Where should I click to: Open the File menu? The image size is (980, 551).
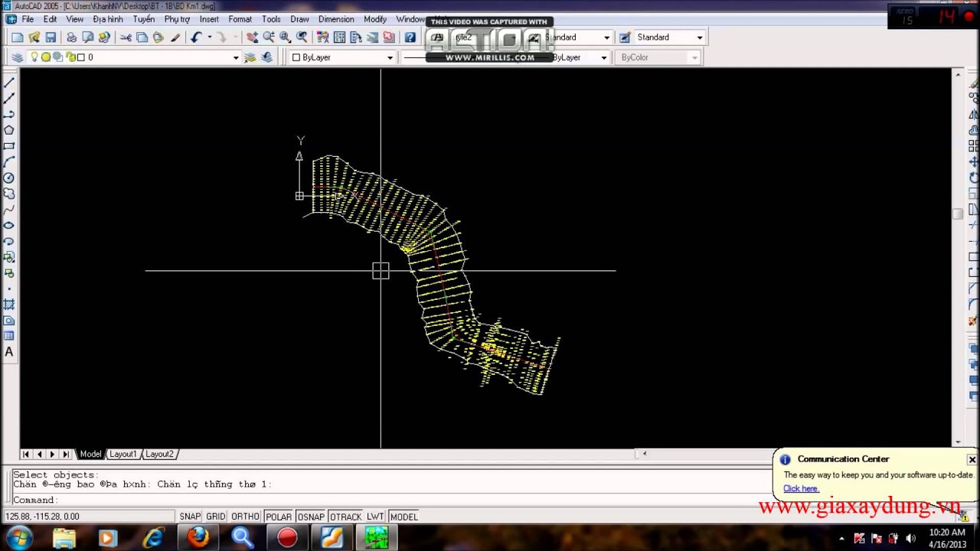point(28,19)
